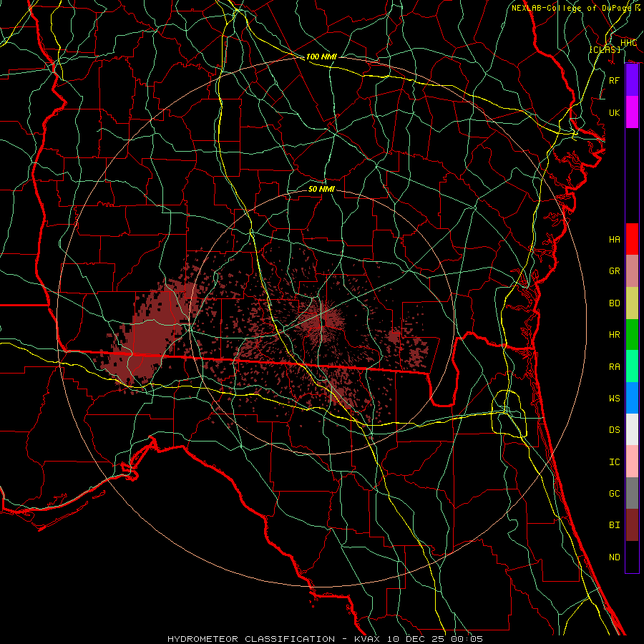Image resolution: width=644 pixels, height=644 pixels.
Task: Select the GC gray legend swatch
Action: 632,493
